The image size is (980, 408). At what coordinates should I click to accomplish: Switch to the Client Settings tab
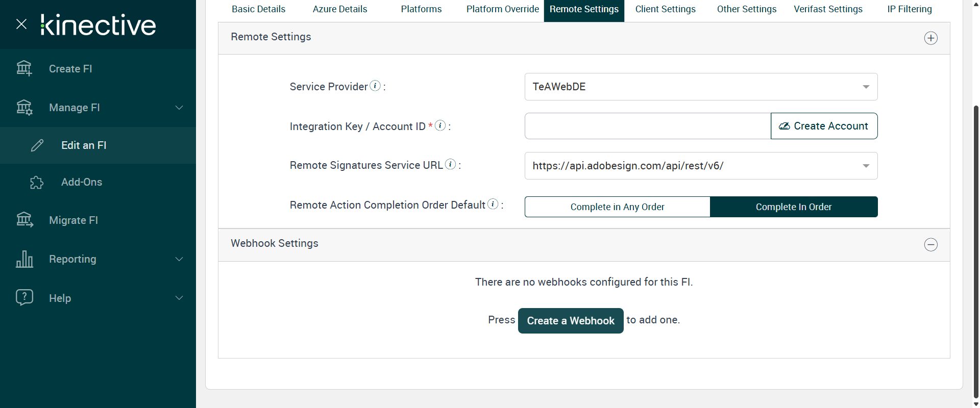pos(665,9)
